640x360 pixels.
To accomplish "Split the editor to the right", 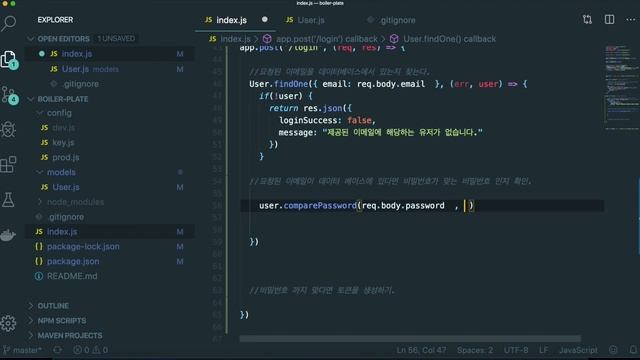I will point(609,20).
